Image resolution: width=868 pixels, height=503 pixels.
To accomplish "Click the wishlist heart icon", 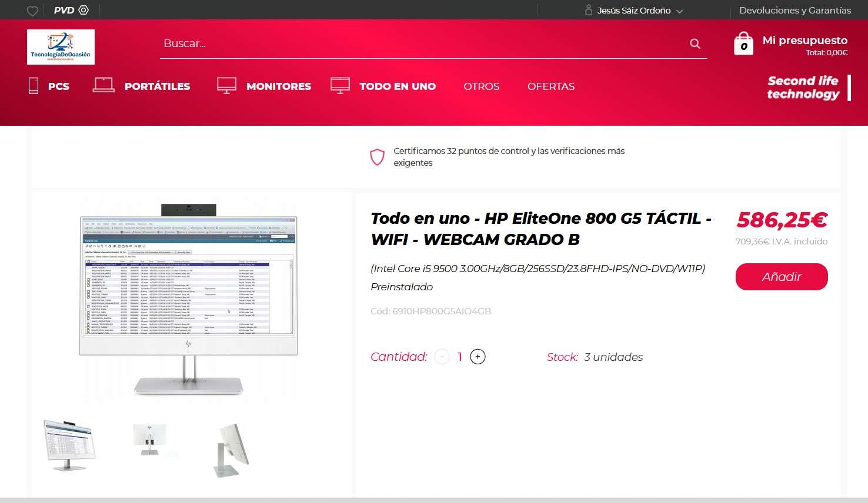I will coord(33,11).
